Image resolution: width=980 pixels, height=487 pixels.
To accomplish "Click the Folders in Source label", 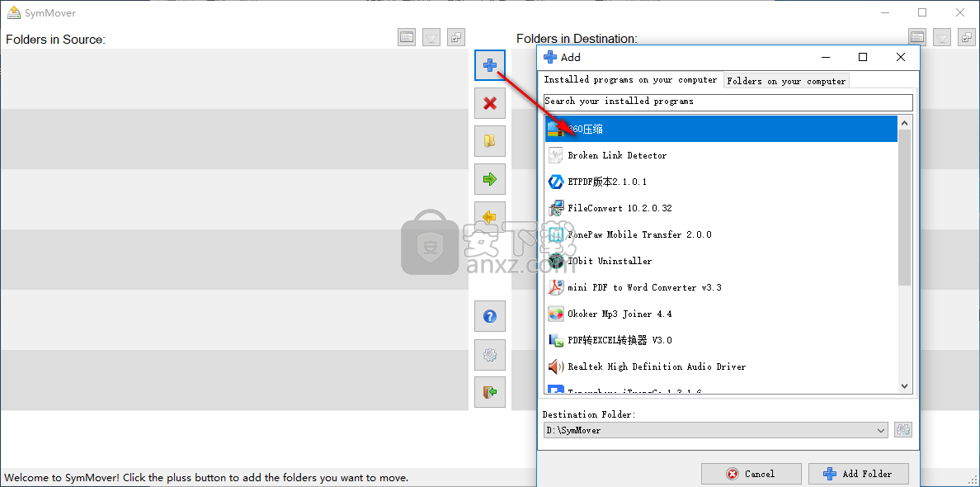I will coord(55,40).
